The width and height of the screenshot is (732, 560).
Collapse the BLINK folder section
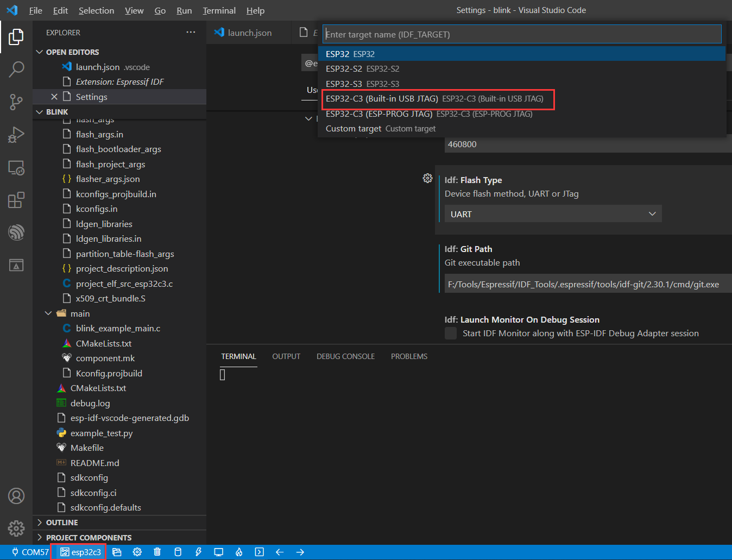click(x=39, y=112)
